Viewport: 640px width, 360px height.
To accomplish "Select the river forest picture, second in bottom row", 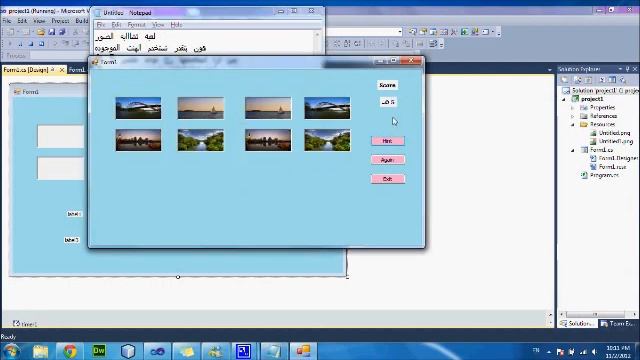I will pyautogui.click(x=201, y=140).
